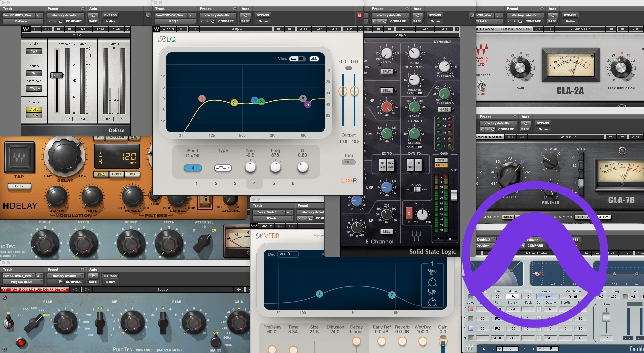Click the TAP tempo pad in H-Delay
644x353 pixels.
click(19, 157)
